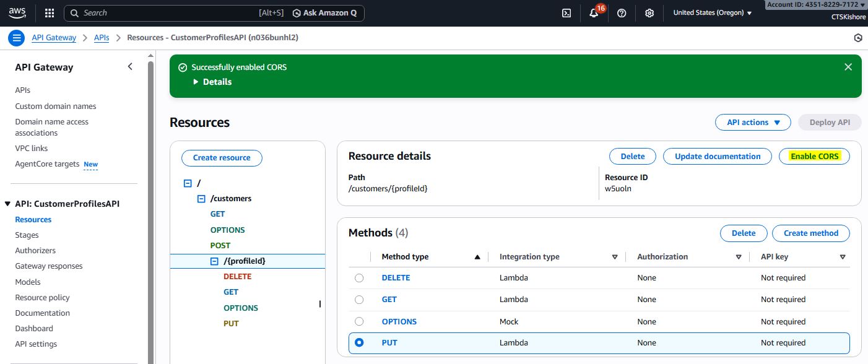Image resolution: width=868 pixels, height=364 pixels.
Task: Collapse the API Gateway side panel
Action: (130, 67)
